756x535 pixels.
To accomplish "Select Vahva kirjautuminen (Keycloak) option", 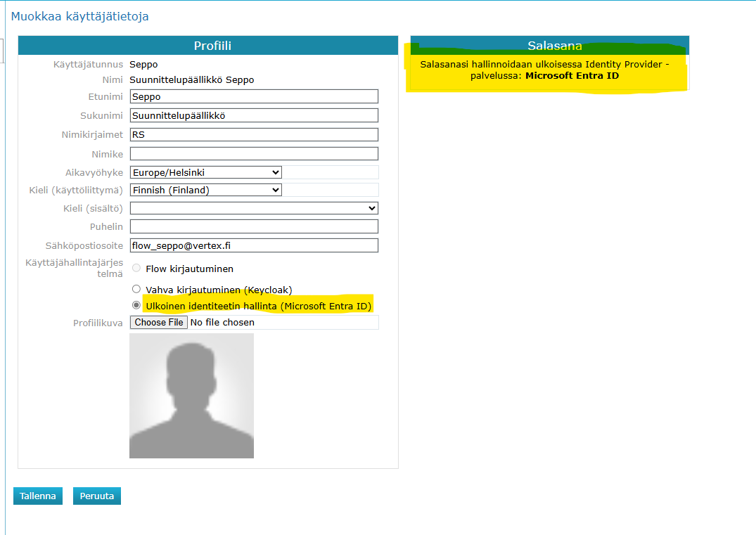I will coord(136,289).
